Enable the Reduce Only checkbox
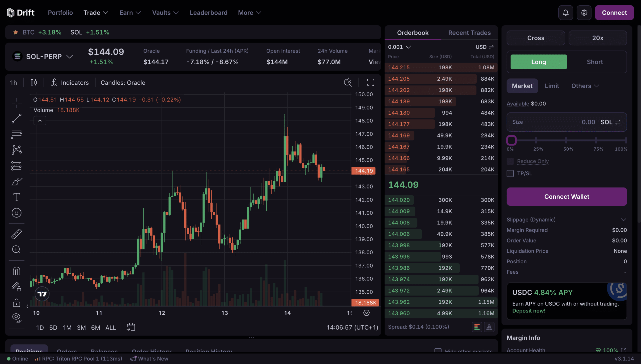This screenshot has width=641, height=364. point(510,161)
